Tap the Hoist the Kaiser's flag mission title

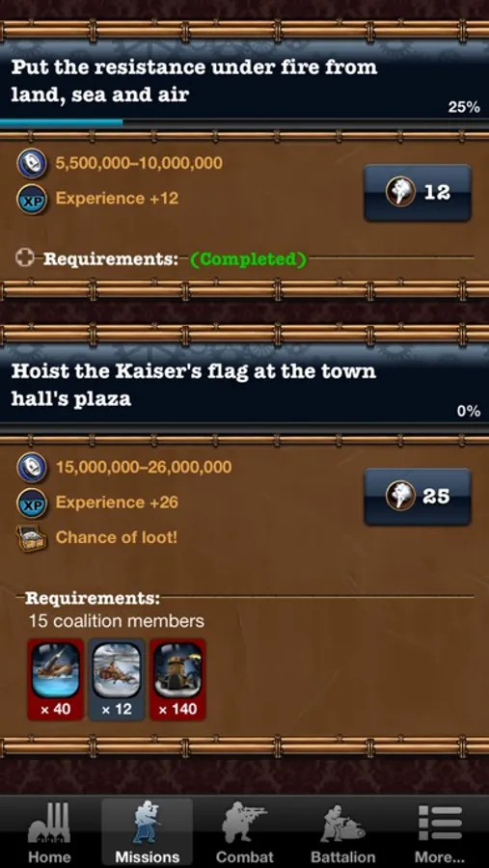click(x=193, y=385)
